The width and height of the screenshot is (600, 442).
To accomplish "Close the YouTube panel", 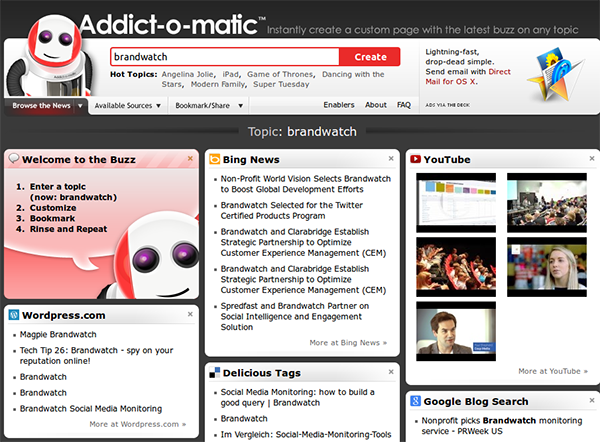I will pos(590,158).
